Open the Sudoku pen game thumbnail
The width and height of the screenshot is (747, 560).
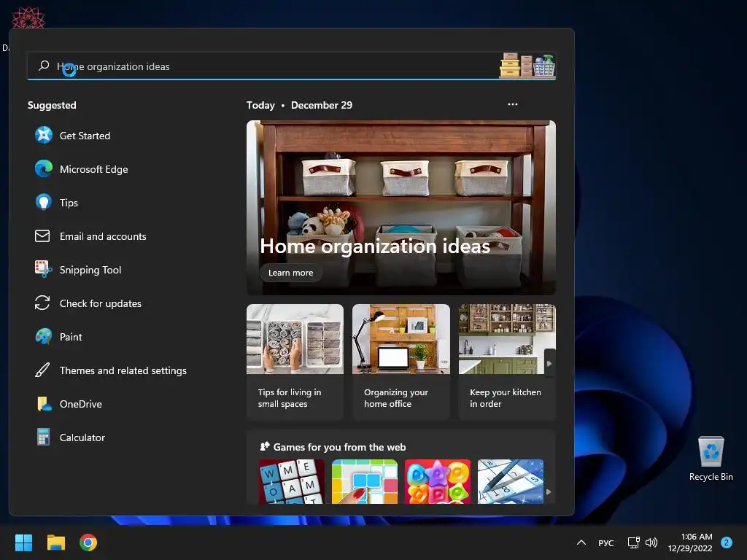[510, 481]
